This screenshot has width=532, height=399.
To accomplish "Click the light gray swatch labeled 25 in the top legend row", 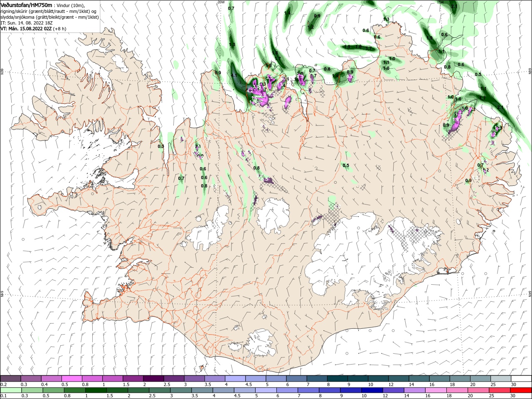I will pos(501,379).
